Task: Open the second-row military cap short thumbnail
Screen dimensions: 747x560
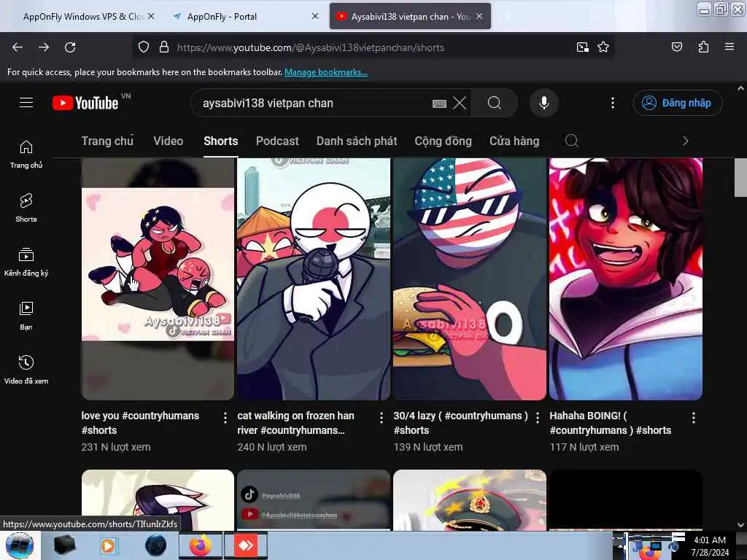Action: tap(470, 500)
